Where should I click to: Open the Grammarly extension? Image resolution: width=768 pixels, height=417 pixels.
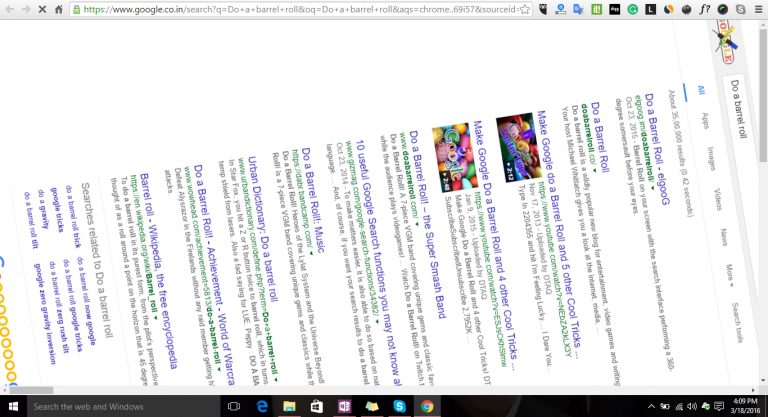coord(632,9)
